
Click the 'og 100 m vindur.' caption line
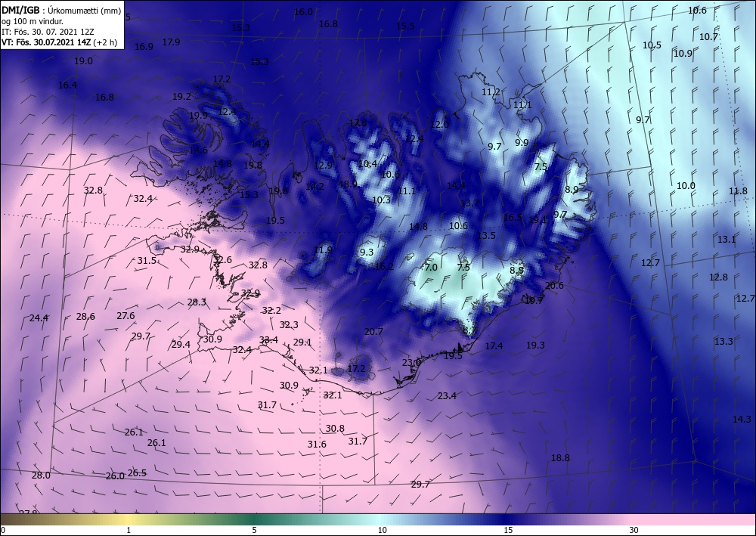[x=33, y=20]
